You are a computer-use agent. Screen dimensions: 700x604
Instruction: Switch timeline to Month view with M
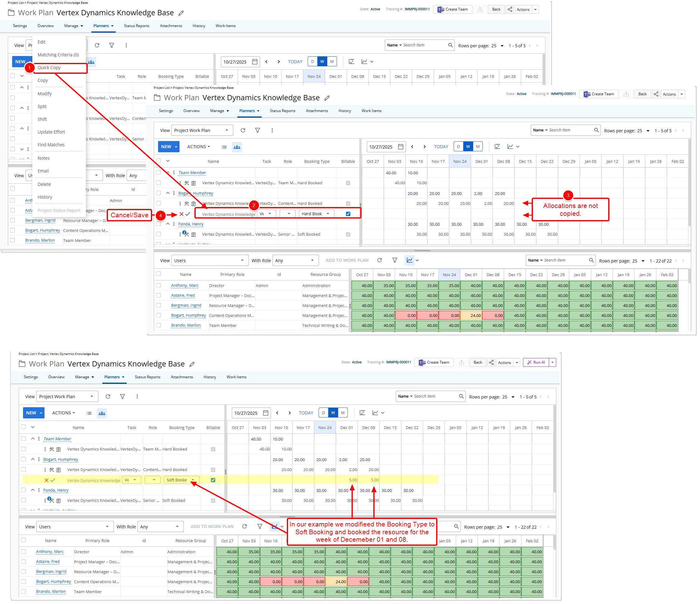(x=343, y=413)
